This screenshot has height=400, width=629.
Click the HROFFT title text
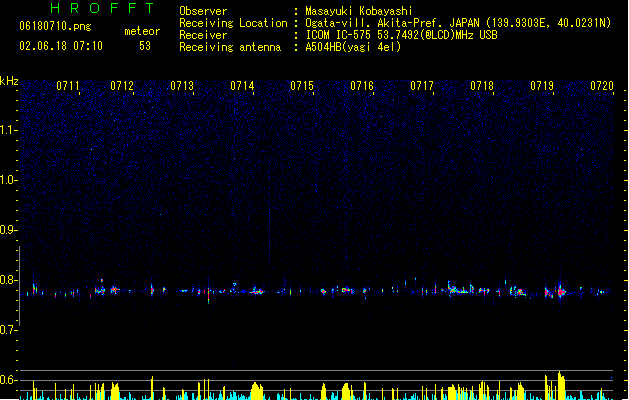tap(102, 8)
